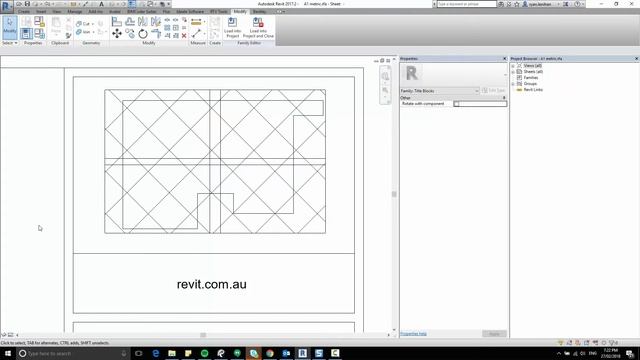Open the Insert ribbon tab
The height and width of the screenshot is (360, 640).
pyautogui.click(x=41, y=11)
